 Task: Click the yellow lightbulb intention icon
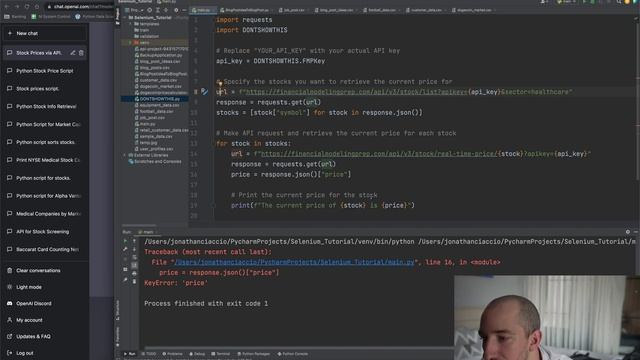coord(220,84)
